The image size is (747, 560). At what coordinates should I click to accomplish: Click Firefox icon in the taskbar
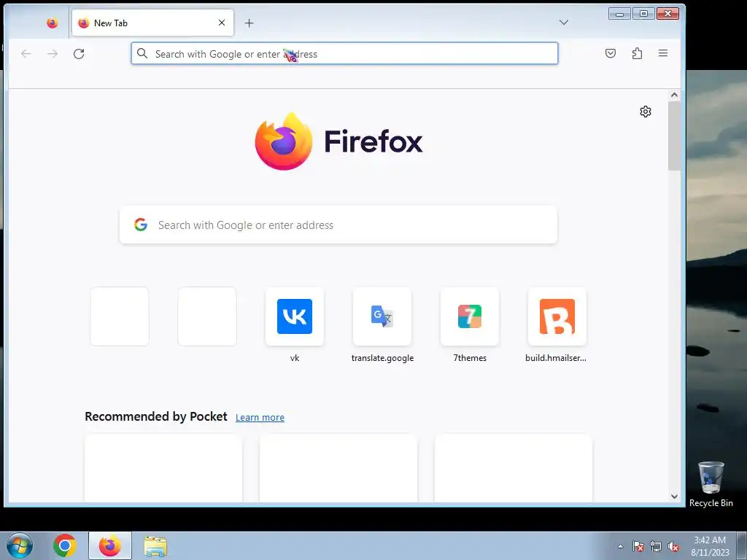[x=110, y=545]
